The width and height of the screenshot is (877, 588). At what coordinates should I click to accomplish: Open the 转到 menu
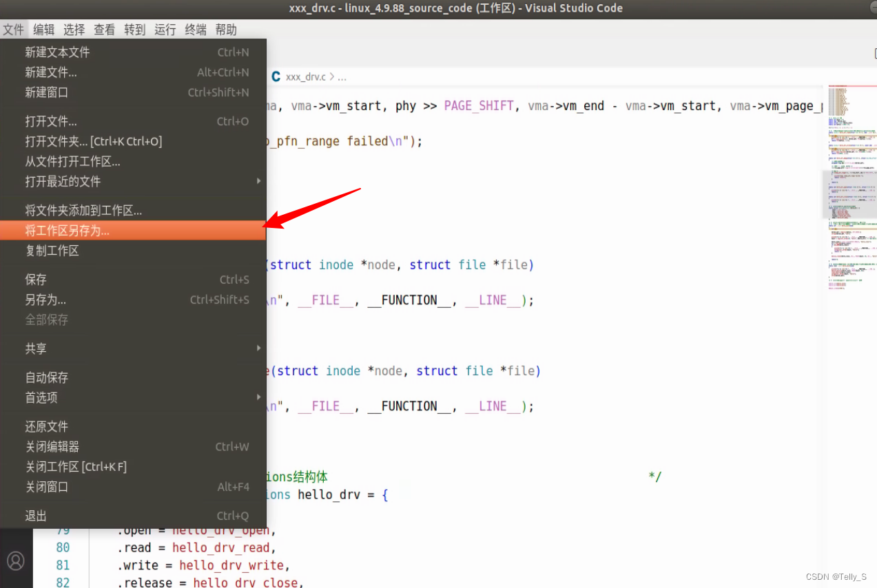click(134, 30)
